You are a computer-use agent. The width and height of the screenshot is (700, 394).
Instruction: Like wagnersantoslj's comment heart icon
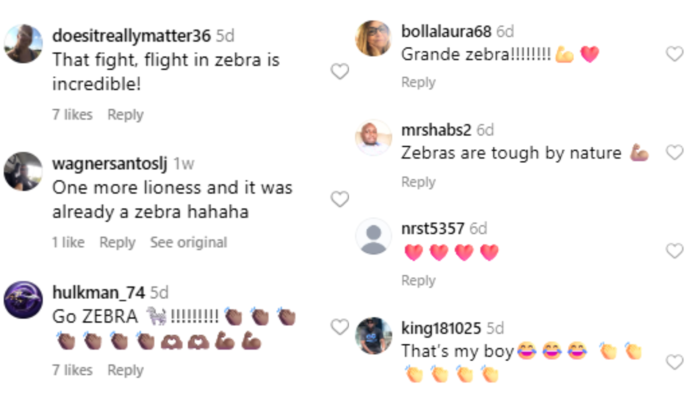[x=340, y=199]
